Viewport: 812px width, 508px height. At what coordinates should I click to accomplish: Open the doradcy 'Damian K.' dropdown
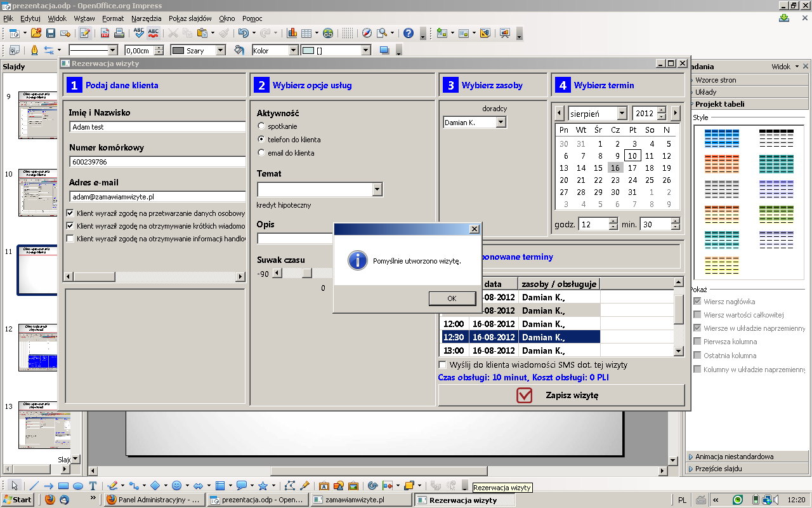click(x=501, y=123)
